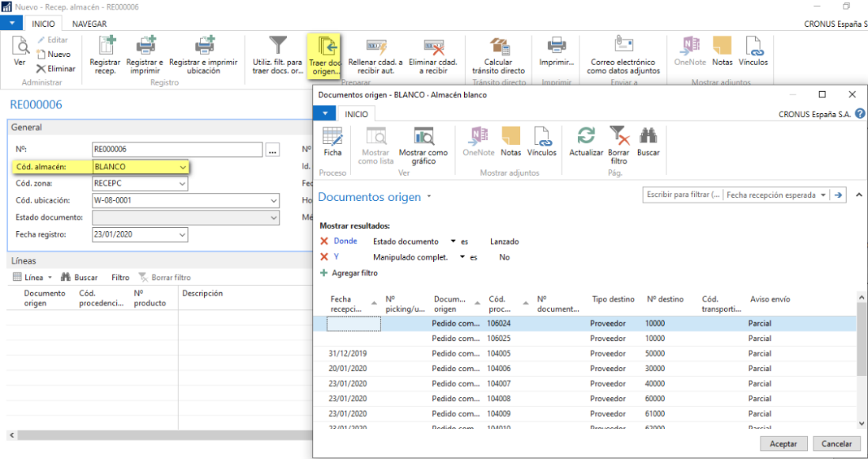This screenshot has width=868, height=459.
Task: Open INICIO tab in main window
Action: click(x=43, y=24)
